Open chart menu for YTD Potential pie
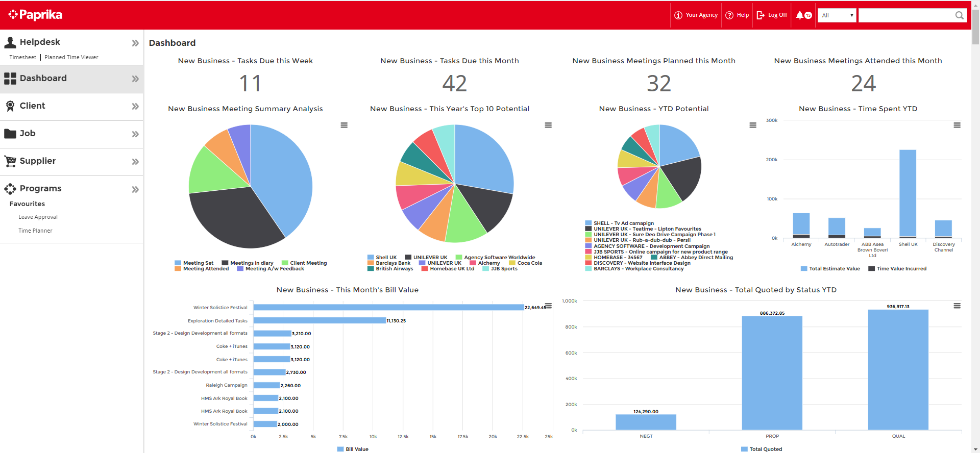This screenshot has height=453, width=980. [x=752, y=125]
